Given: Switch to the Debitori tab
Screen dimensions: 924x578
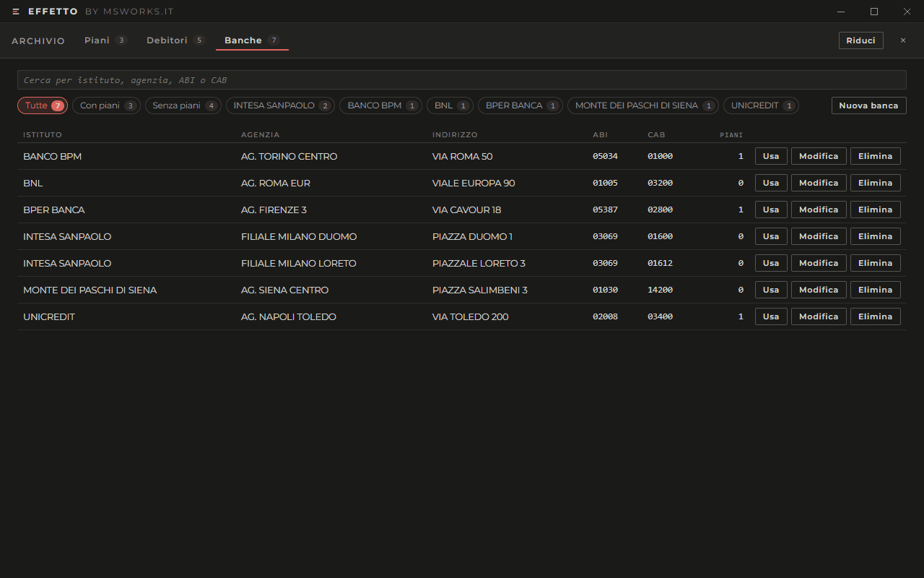Looking at the screenshot, I should point(175,40).
